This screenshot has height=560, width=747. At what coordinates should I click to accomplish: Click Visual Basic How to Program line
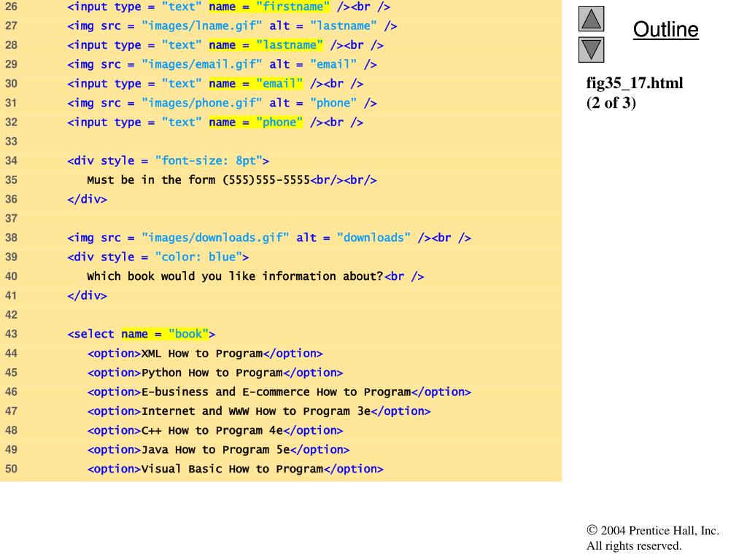(236, 469)
